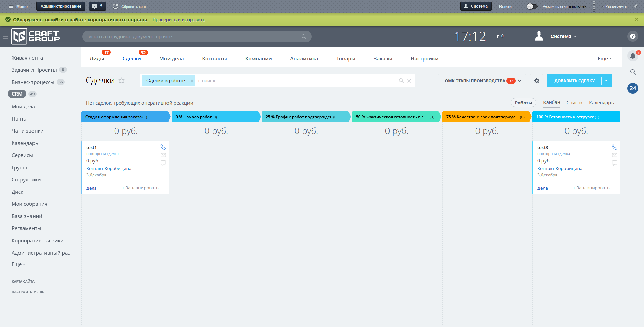Viewport: 644px width, 327px height.
Task: Open kanban settings gear icon
Action: [536, 81]
